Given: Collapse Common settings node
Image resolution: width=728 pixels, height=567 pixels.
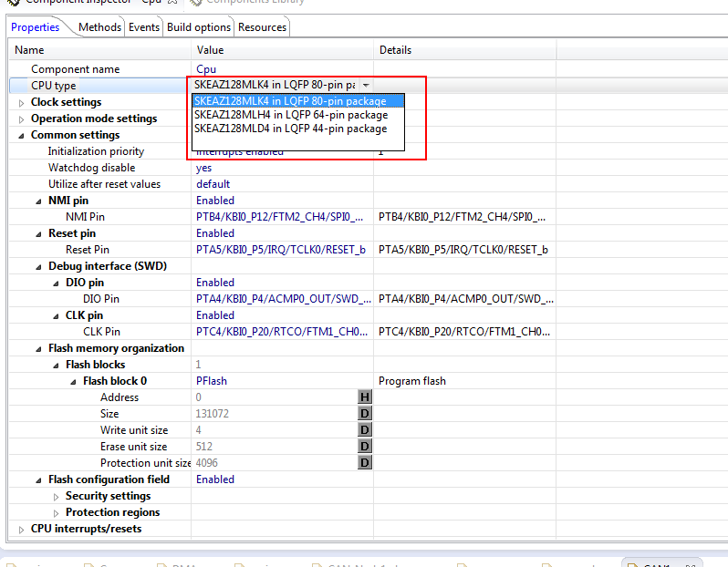Looking at the screenshot, I should pyautogui.click(x=21, y=136).
